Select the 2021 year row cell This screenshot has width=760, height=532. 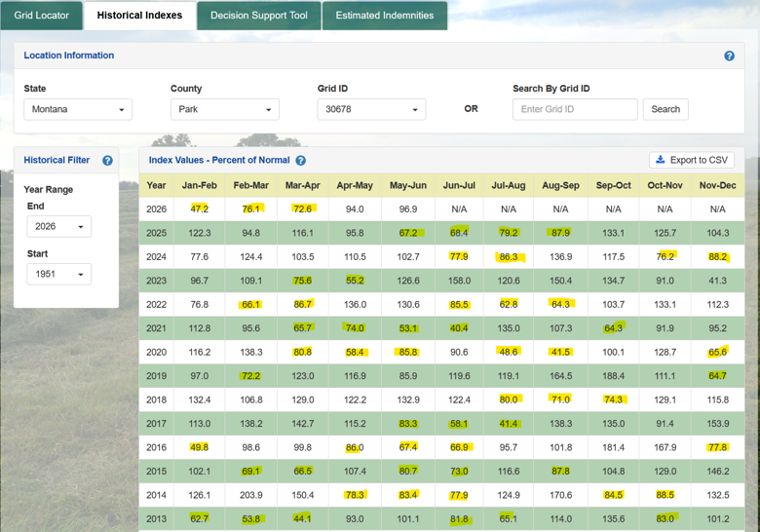157,328
